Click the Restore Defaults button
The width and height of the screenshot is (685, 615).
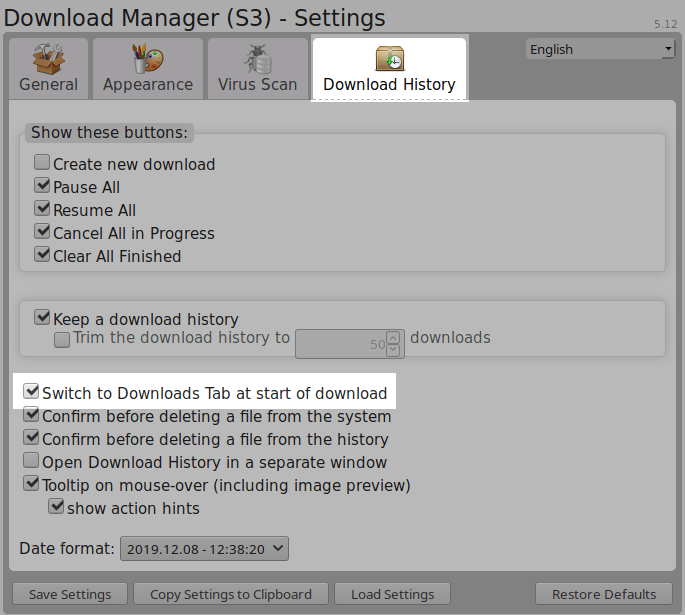coord(604,594)
